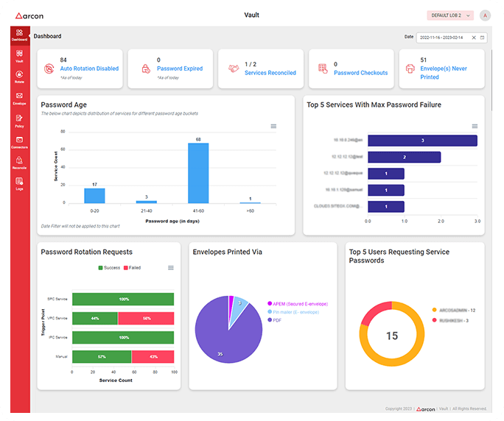Open the Logs sidebar icon
The height and width of the screenshot is (421, 504).
19,183
